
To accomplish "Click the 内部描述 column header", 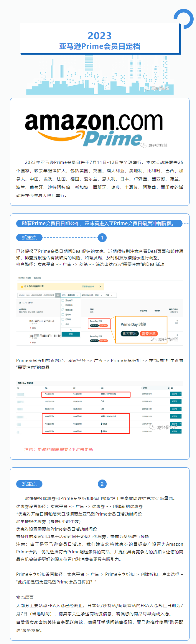I will point(22,309).
